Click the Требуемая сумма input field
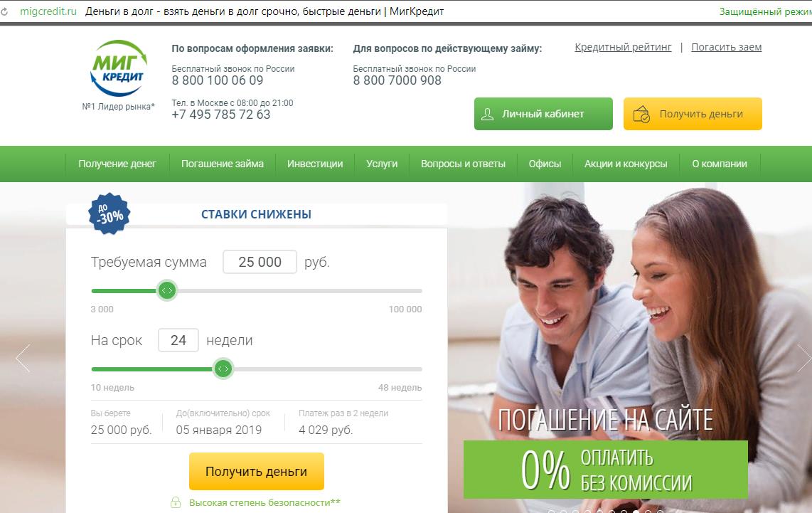 (x=260, y=262)
